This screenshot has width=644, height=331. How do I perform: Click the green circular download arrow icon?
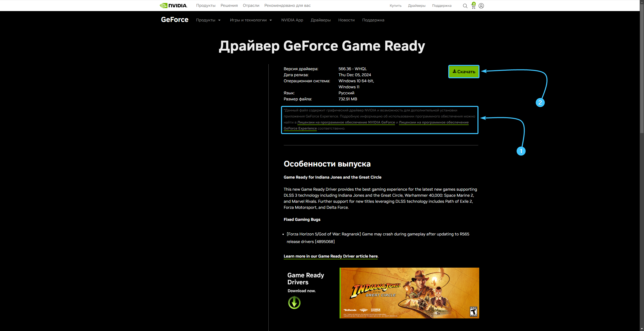click(x=294, y=303)
